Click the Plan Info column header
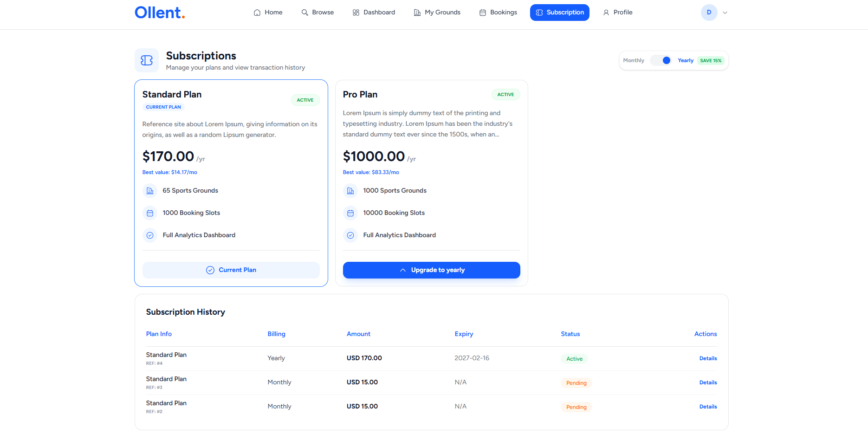The image size is (868, 434). [159, 334]
